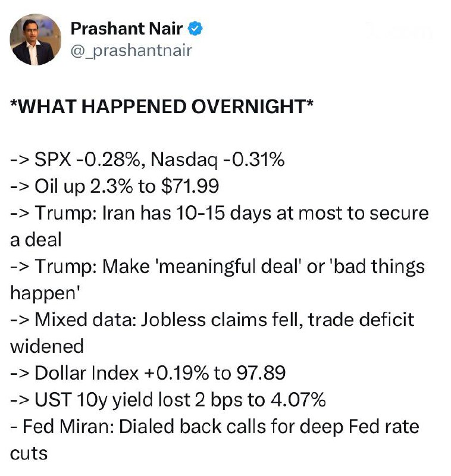This screenshot has width=451, height=476.
Task: Click the words 'a deal'
Action: (35, 239)
